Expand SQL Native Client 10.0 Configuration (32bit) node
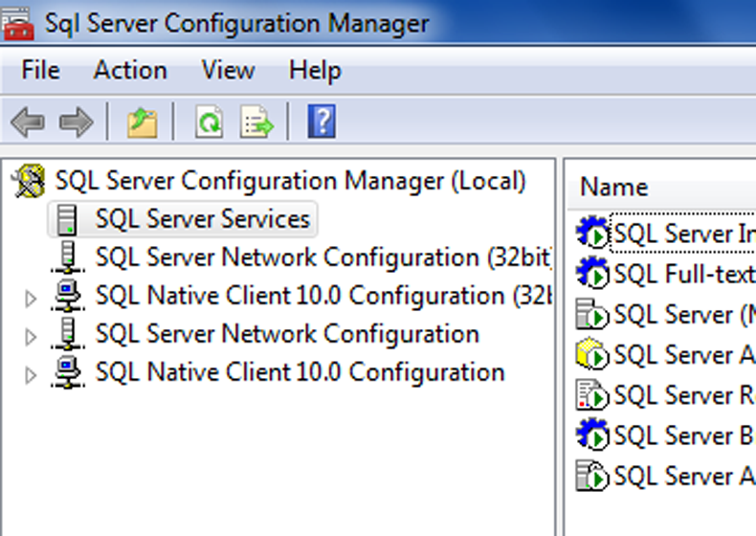The width and height of the screenshot is (756, 536). coord(31,298)
